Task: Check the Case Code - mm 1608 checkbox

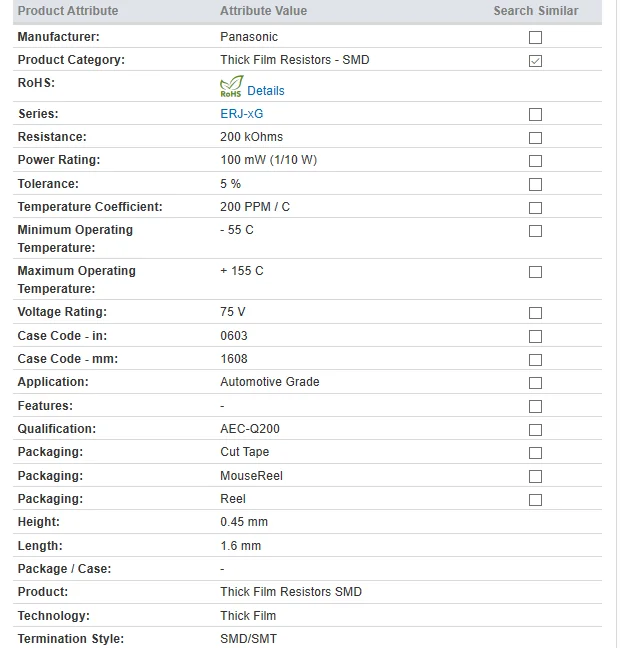Action: [535, 360]
